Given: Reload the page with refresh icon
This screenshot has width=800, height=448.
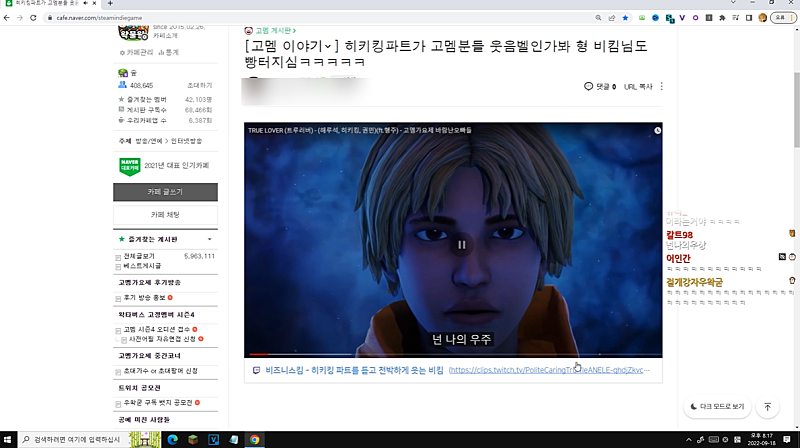Looking at the screenshot, I should [33, 18].
